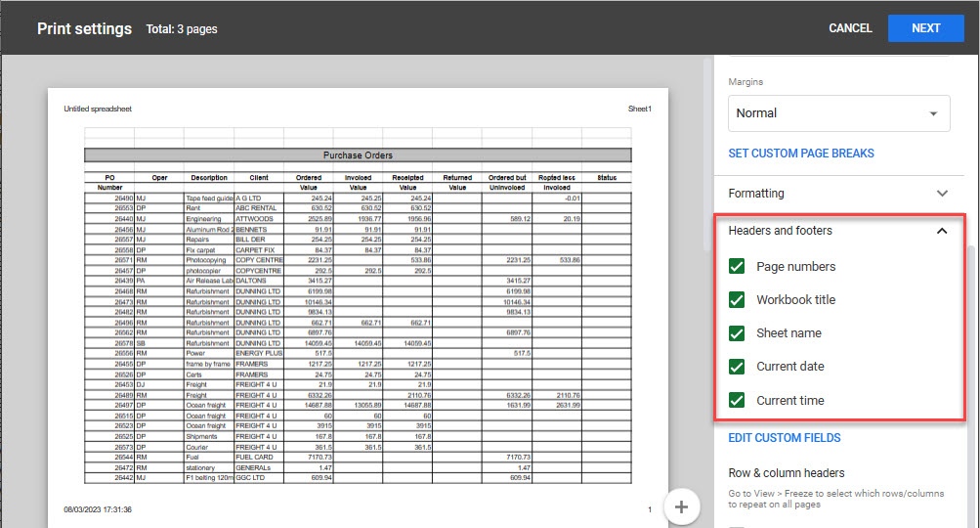Click the Formatting chevron arrow

942,194
